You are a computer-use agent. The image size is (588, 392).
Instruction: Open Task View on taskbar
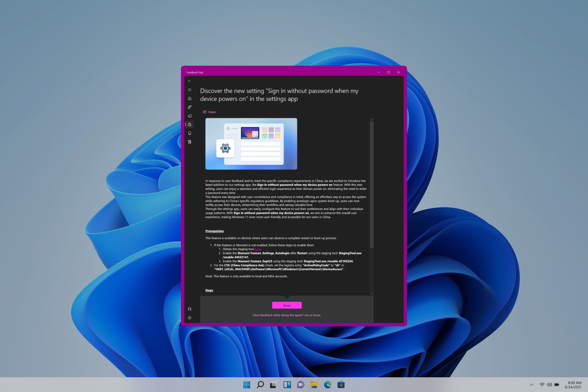pyautogui.click(x=273, y=385)
